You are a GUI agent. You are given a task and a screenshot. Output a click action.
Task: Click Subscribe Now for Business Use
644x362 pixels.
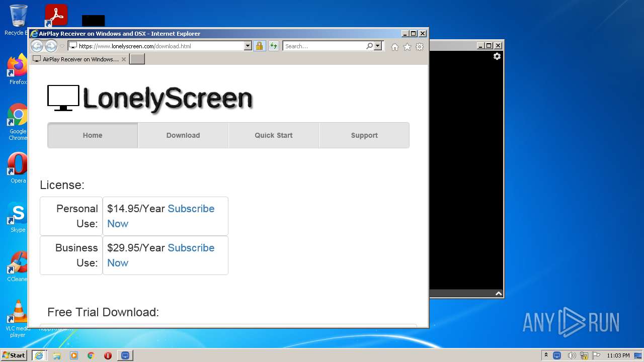pyautogui.click(x=191, y=248)
